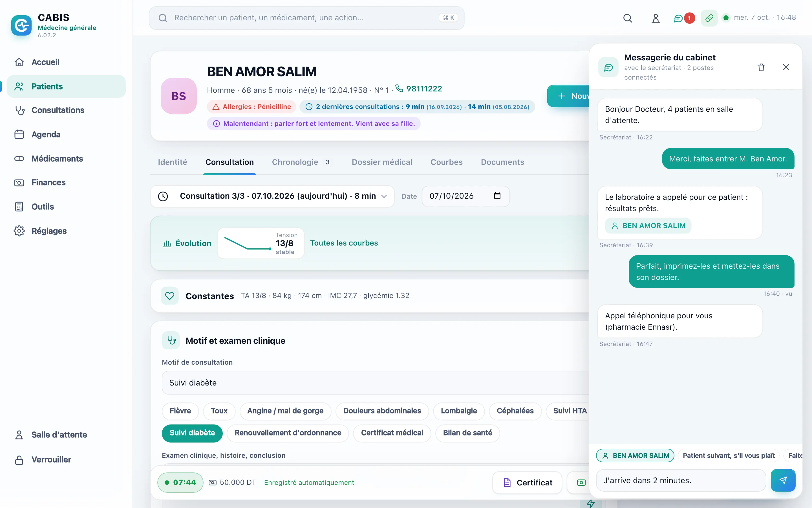Image resolution: width=812 pixels, height=508 pixels.
Task: Open the user profile icon in top bar
Action: tap(655, 18)
